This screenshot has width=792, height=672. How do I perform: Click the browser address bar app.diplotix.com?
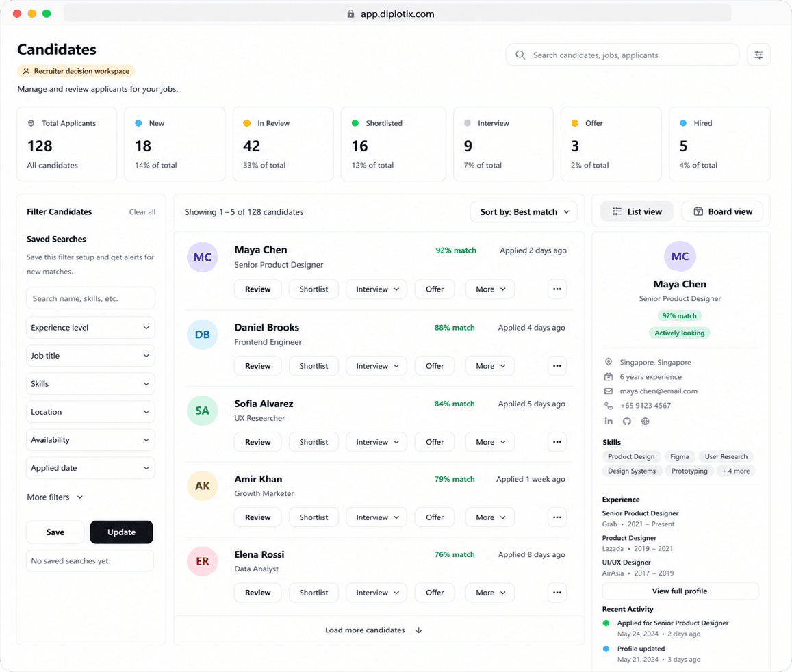(397, 14)
